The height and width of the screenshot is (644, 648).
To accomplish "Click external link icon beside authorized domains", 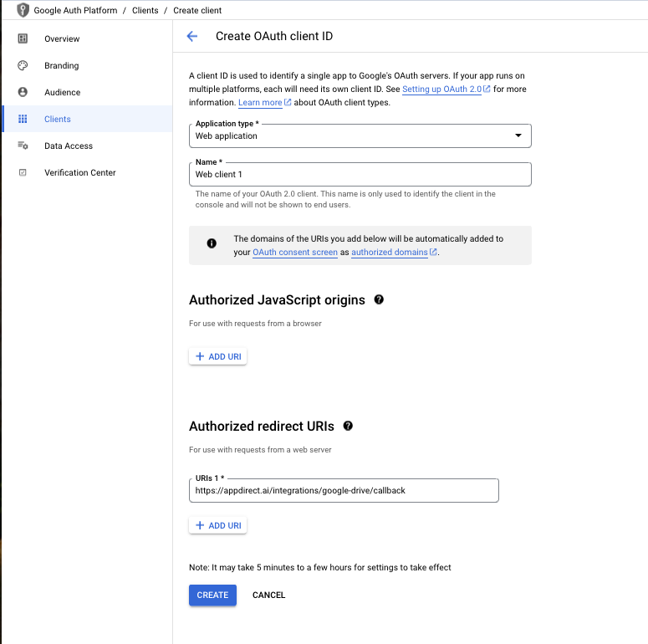I will (433, 252).
